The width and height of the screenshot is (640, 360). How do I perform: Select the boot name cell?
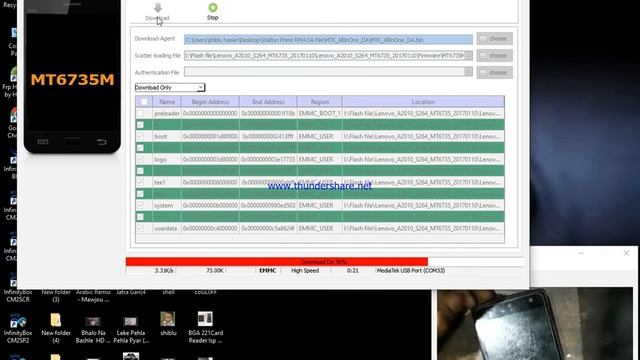167,136
